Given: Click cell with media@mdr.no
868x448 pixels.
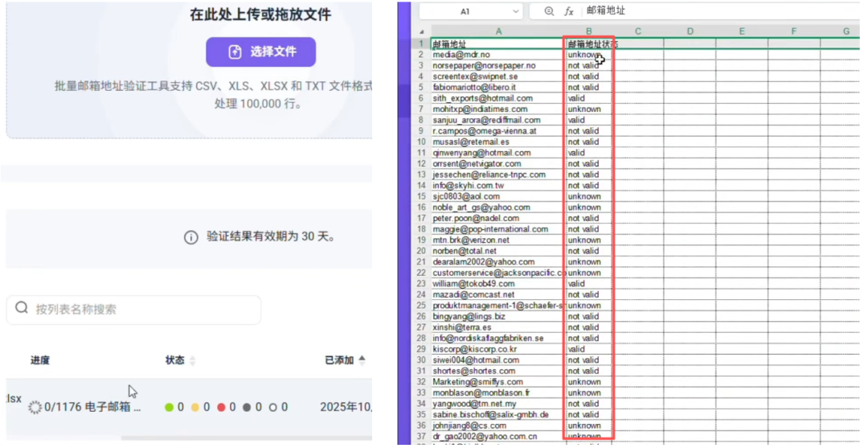Looking at the screenshot, I should click(x=498, y=55).
